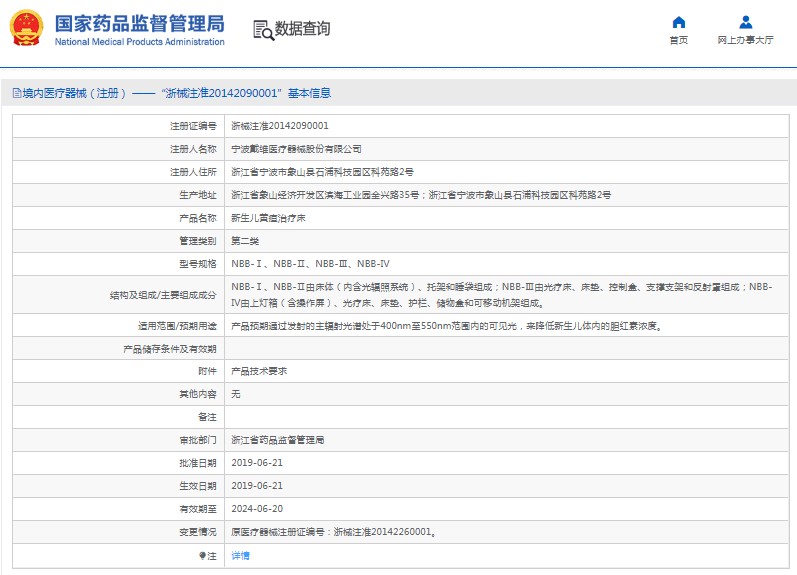Click the 网上办事大厅 text link
The height and width of the screenshot is (575, 797).
coord(746,40)
